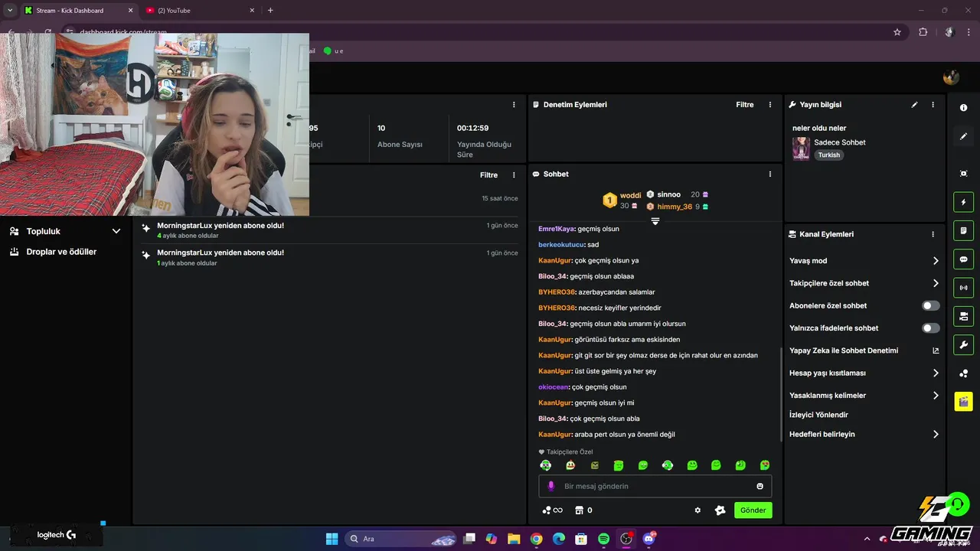Toggle the broadcast signal panel icon
Image resolution: width=980 pixels, height=551 pixels.
(x=963, y=288)
